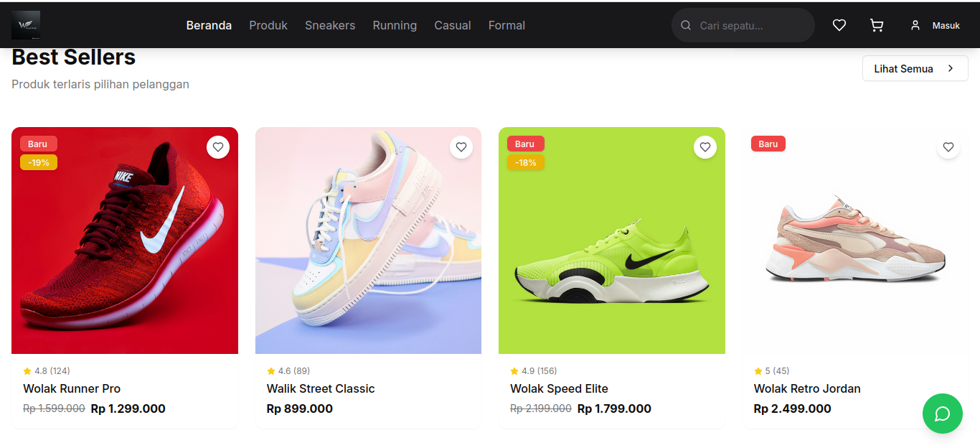Switch to the Running section
Image resolution: width=980 pixels, height=448 pixels.
(x=395, y=25)
